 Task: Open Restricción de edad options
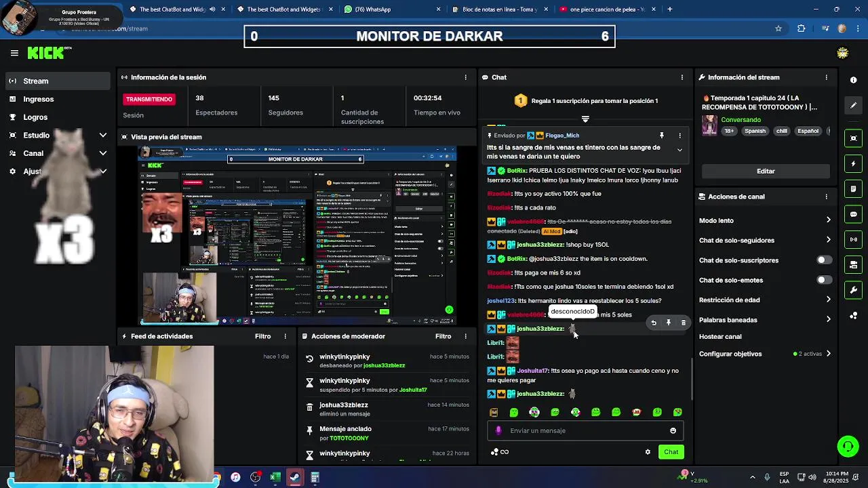(765, 300)
